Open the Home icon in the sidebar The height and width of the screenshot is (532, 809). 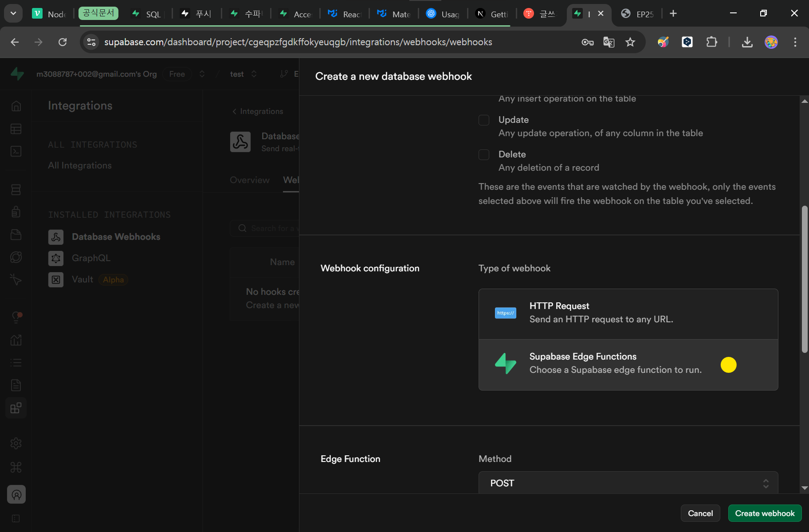click(x=16, y=106)
